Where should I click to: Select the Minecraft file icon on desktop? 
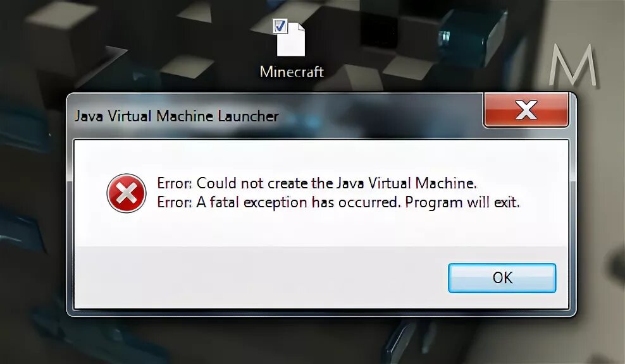click(290, 39)
